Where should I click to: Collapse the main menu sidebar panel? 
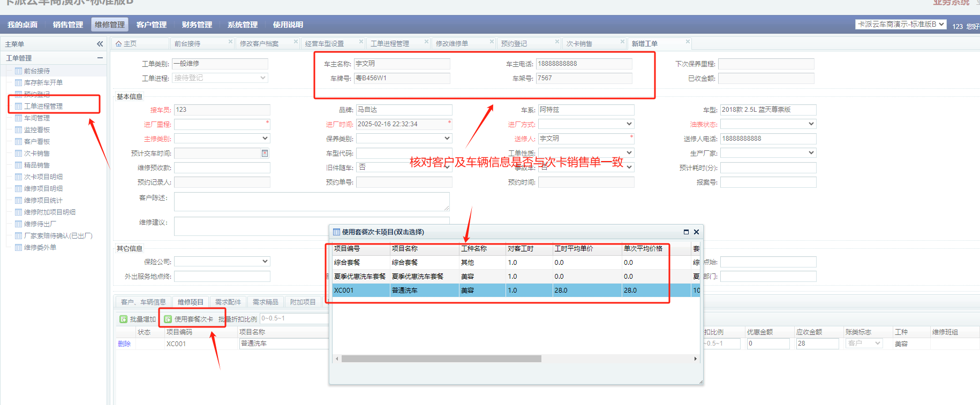tap(100, 44)
